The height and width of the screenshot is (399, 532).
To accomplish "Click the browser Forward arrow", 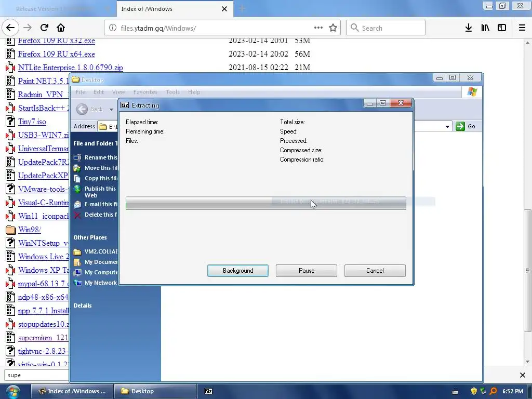I will pos(28,28).
